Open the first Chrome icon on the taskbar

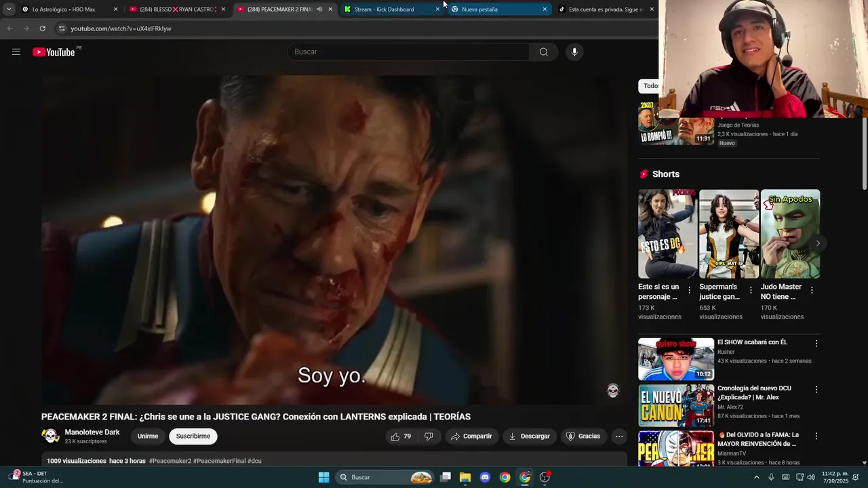point(505,477)
